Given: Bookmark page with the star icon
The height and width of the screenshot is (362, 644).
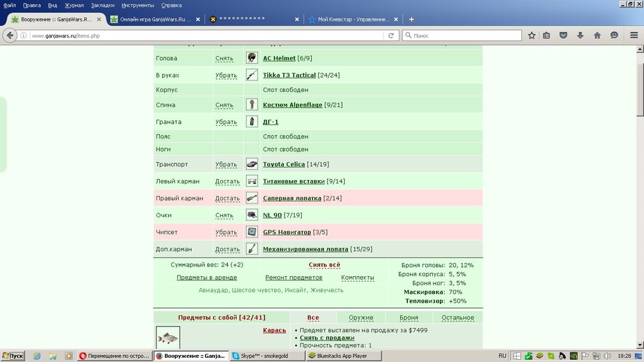Looking at the screenshot, I should (x=531, y=36).
